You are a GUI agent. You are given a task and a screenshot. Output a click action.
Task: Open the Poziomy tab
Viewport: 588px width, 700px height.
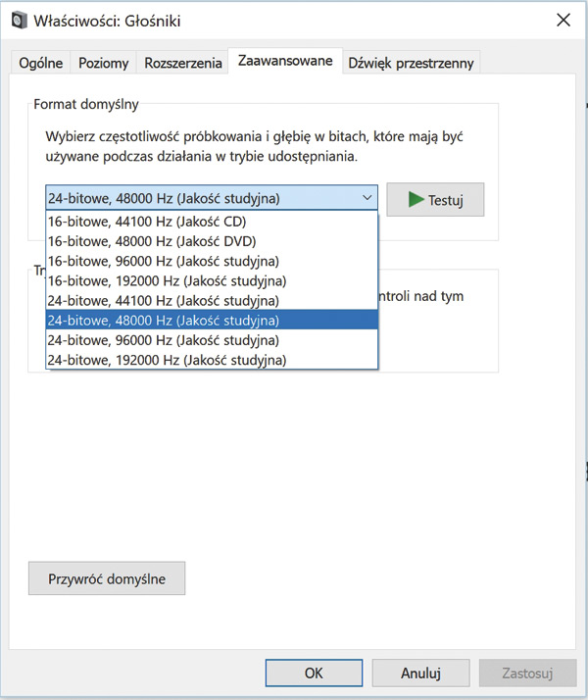coord(103,63)
